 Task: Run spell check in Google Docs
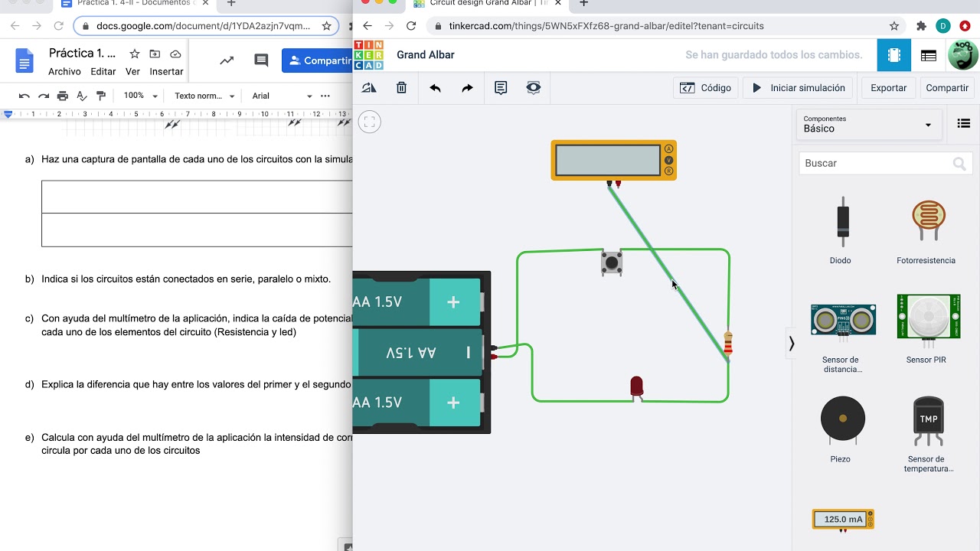[x=82, y=96]
